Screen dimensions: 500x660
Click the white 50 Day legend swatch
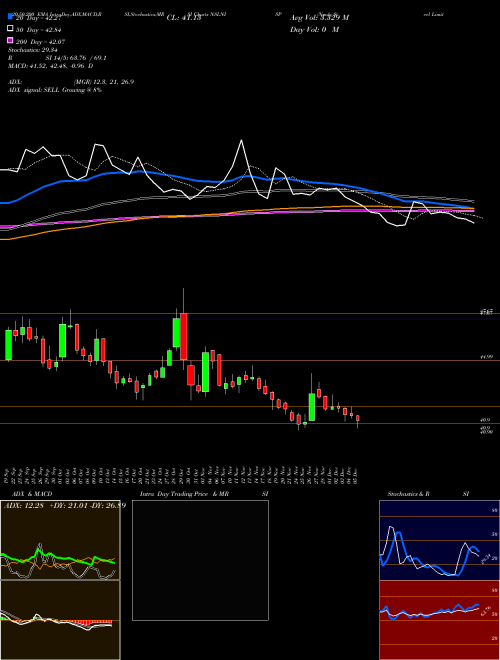click(10, 29)
